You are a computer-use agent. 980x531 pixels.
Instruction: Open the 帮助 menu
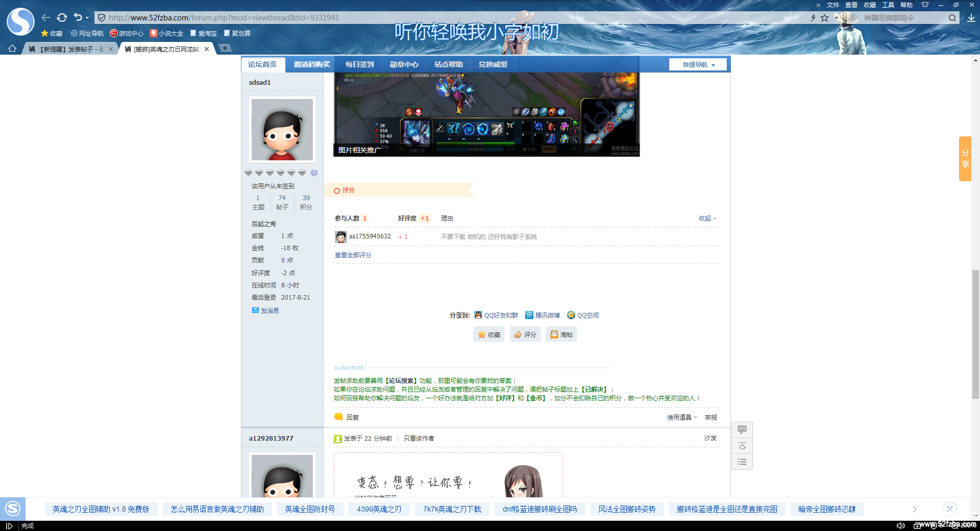coord(906,5)
